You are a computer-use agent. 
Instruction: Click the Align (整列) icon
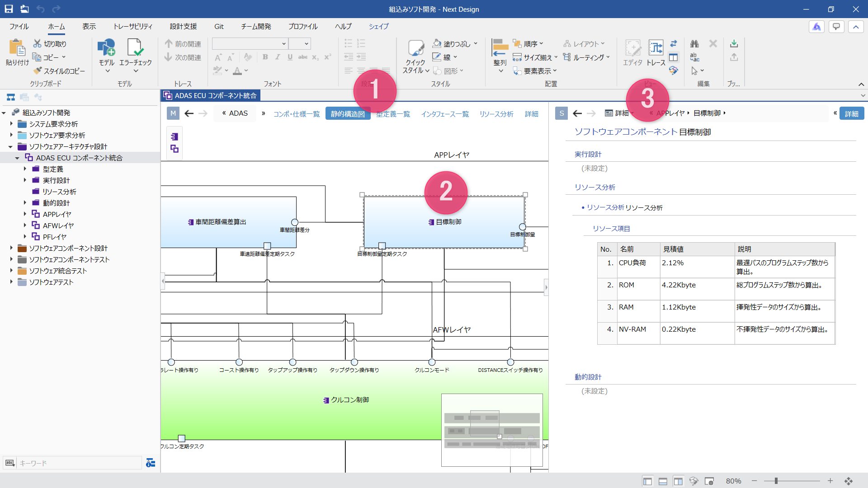[500, 47]
